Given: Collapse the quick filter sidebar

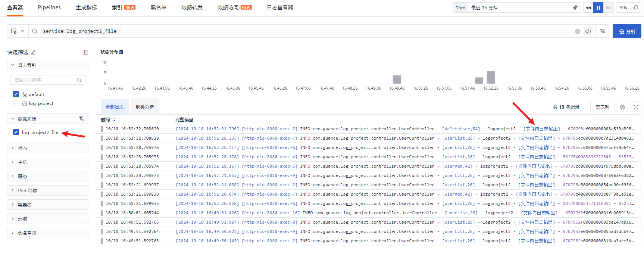Looking at the screenshot, I should click(85, 52).
